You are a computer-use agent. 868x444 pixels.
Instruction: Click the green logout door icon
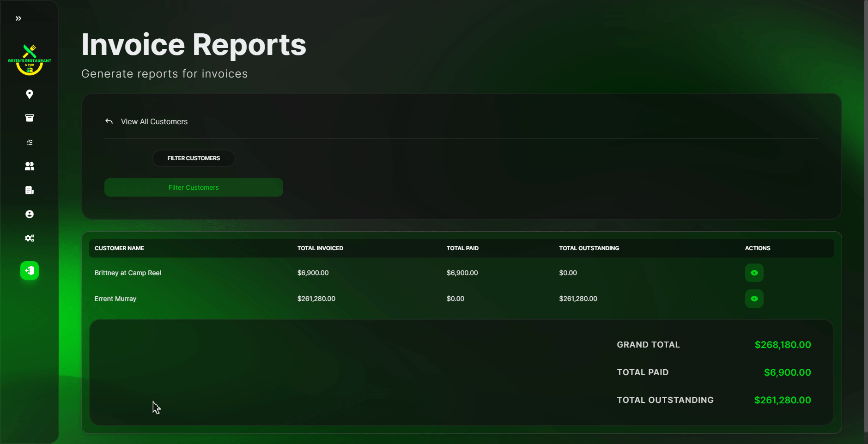click(x=30, y=270)
